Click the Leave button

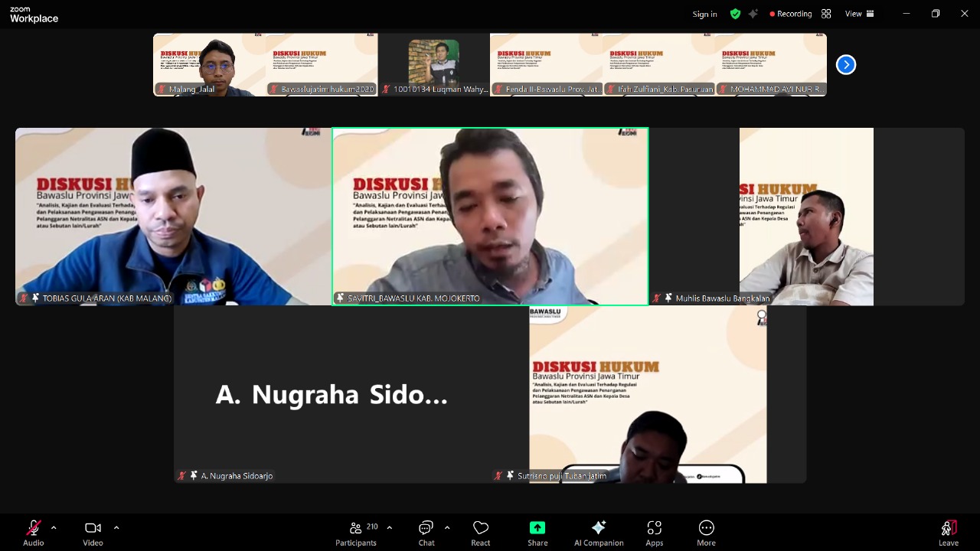pos(948,532)
